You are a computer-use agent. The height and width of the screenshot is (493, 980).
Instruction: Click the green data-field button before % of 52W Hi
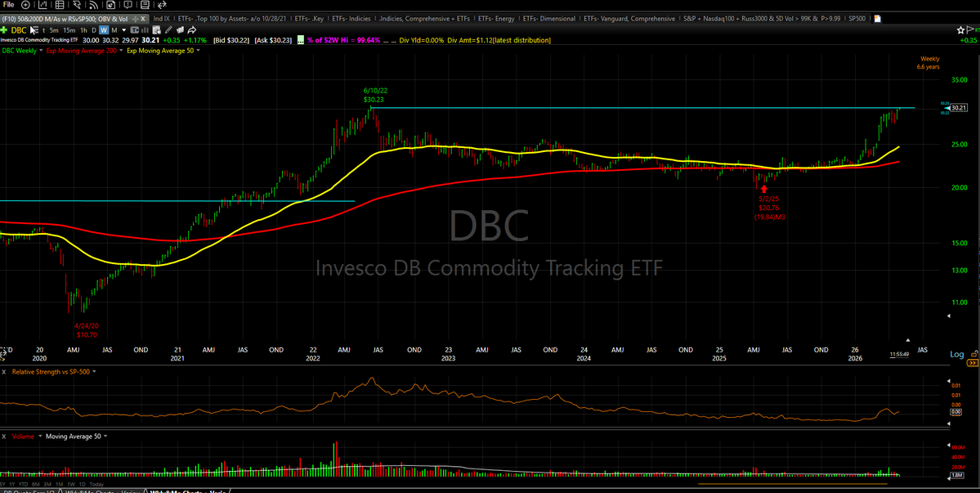302,40
